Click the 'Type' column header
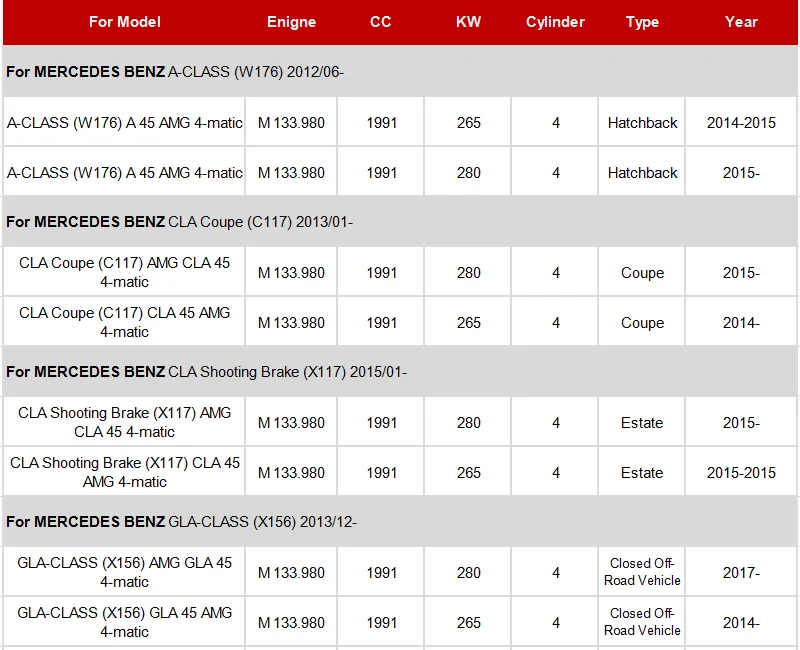800x650 pixels. click(642, 22)
